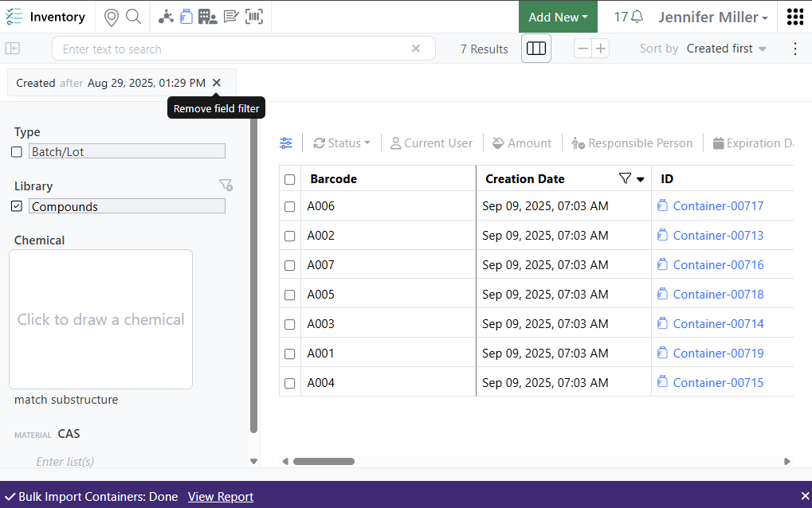This screenshot has width=812, height=508.
Task: Open the bulk edit sliders icon
Action: pos(286,143)
